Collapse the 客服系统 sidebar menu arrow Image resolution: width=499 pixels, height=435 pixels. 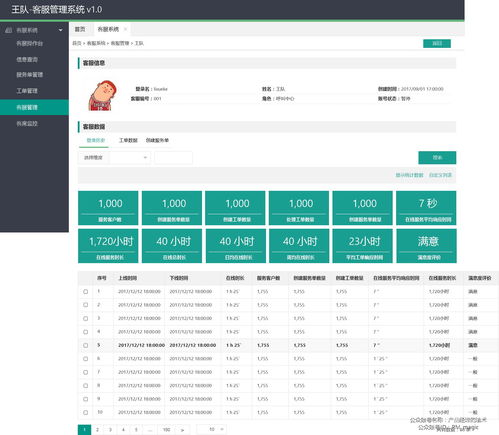[x=60, y=30]
